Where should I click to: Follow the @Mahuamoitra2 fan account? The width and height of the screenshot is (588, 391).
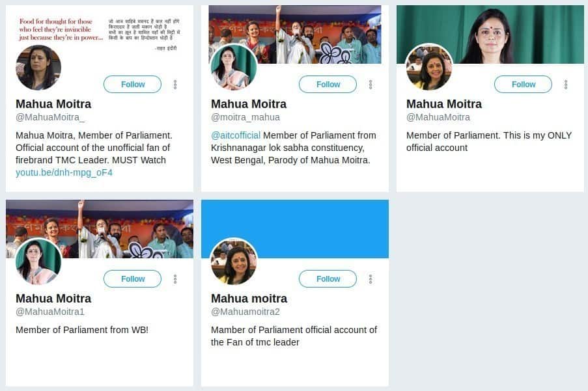[x=328, y=279]
